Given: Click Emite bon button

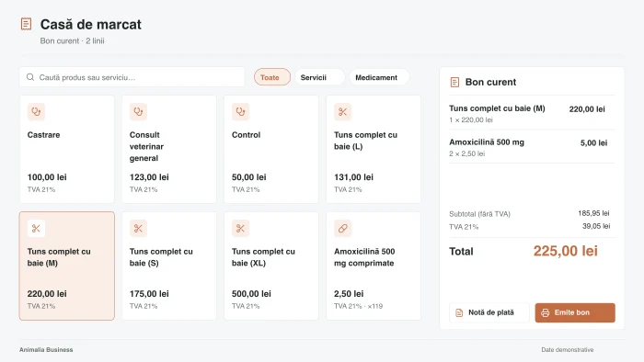Looking at the screenshot, I should coord(575,312).
